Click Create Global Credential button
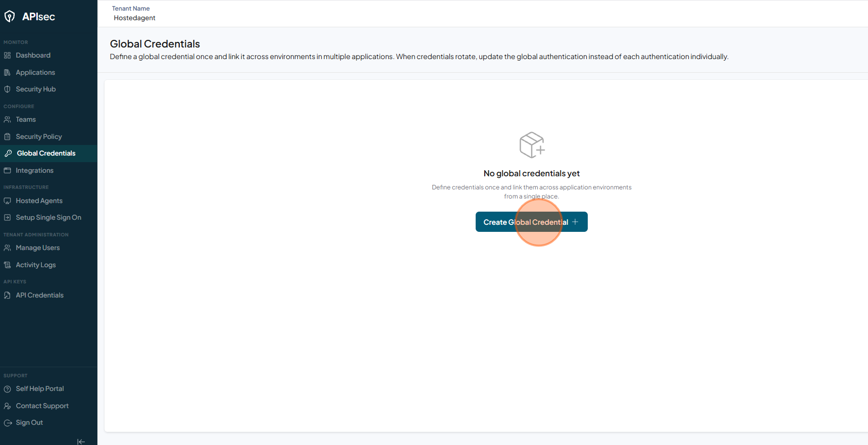The height and width of the screenshot is (445, 868). coord(532,222)
